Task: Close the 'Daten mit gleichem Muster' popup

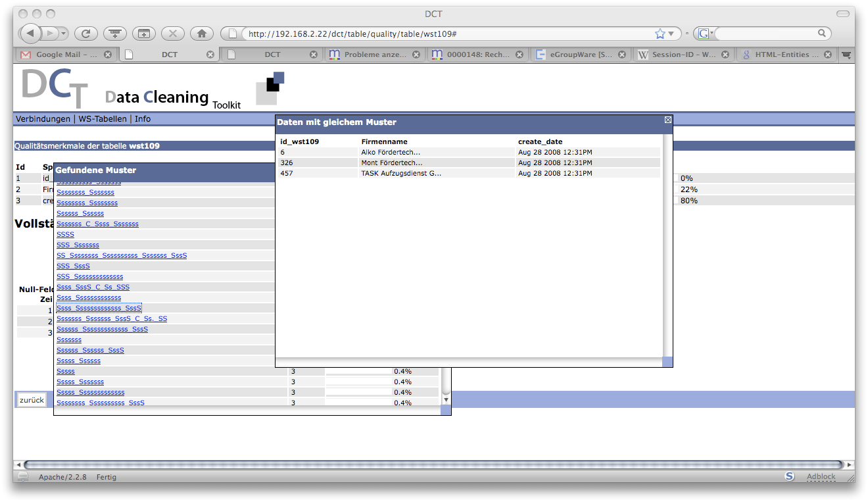Action: pyautogui.click(x=668, y=120)
